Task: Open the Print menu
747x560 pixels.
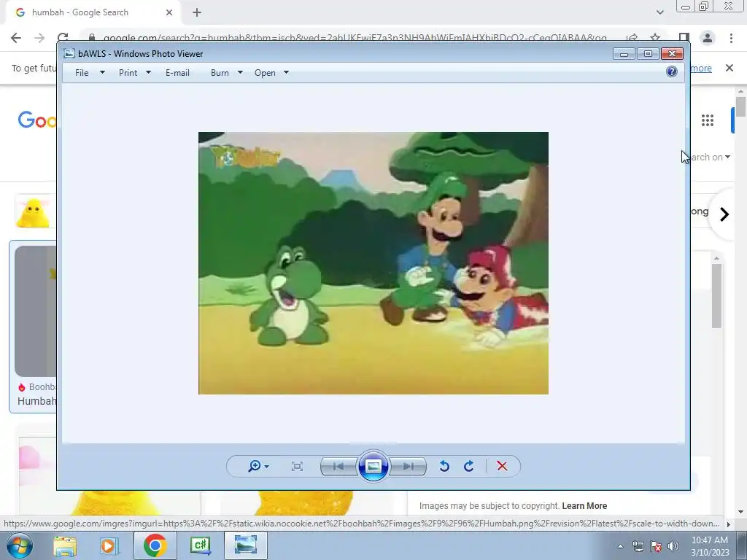Action: pyautogui.click(x=128, y=72)
